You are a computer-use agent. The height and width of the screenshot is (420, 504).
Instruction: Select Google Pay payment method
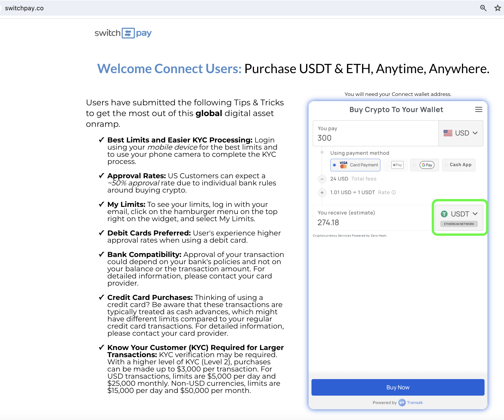coord(424,165)
